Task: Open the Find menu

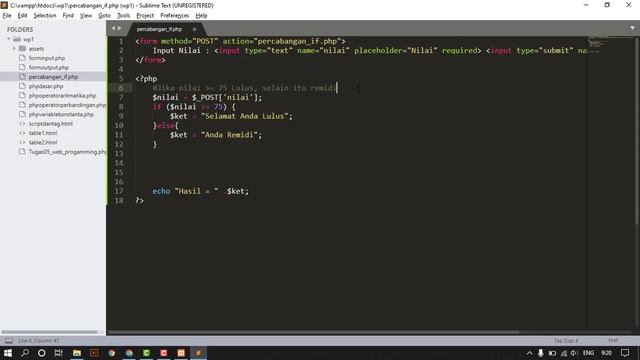Action: tap(68, 16)
